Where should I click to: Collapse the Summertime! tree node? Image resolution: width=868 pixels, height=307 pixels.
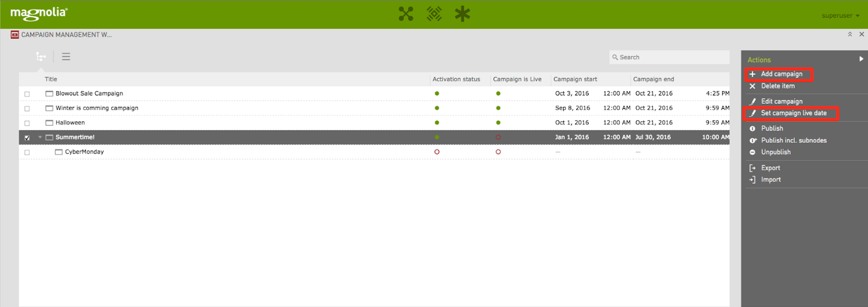(40, 137)
